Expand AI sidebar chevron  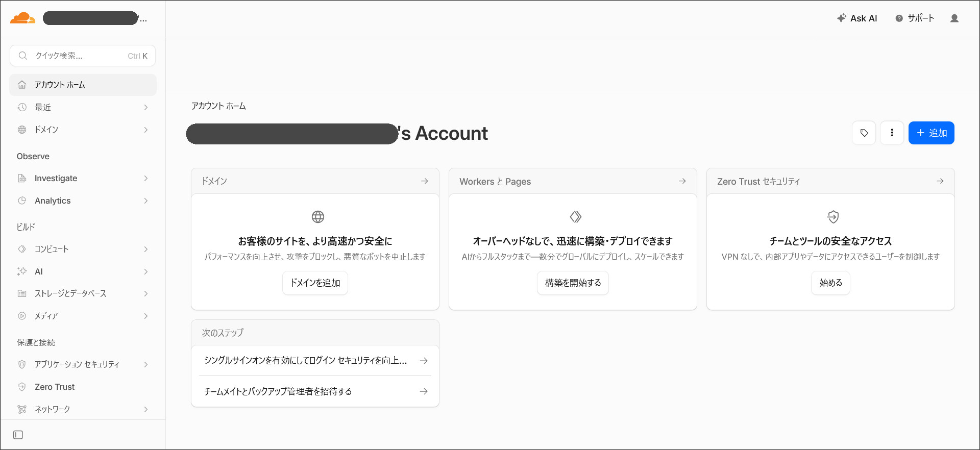pyautogui.click(x=146, y=271)
